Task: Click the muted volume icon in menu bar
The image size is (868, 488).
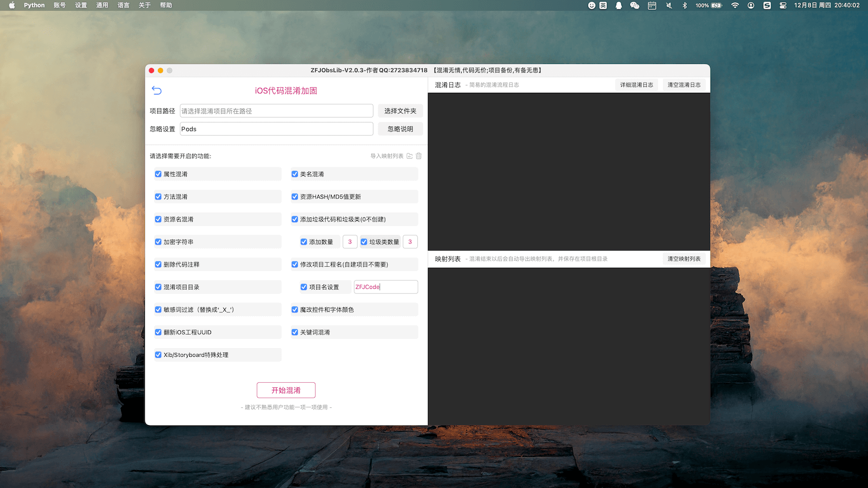Action: click(x=669, y=5)
